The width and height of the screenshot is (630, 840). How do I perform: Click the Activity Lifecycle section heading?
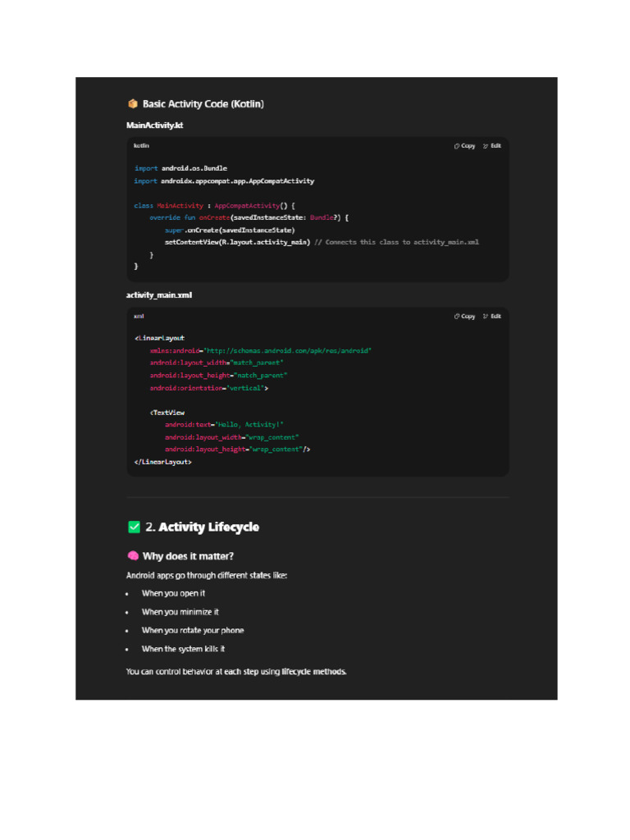(208, 527)
